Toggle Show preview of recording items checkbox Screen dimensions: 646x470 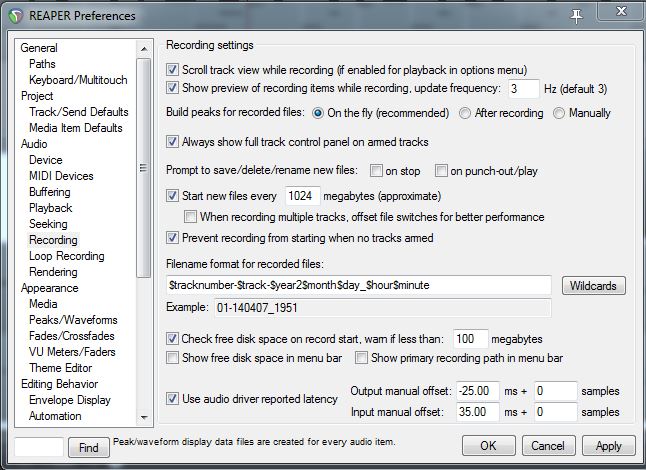click(x=172, y=87)
